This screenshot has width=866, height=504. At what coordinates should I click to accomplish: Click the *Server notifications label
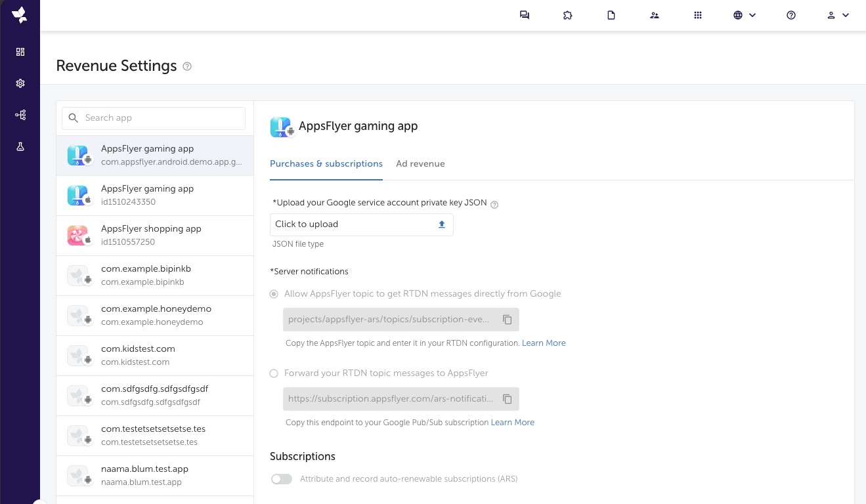click(x=309, y=272)
